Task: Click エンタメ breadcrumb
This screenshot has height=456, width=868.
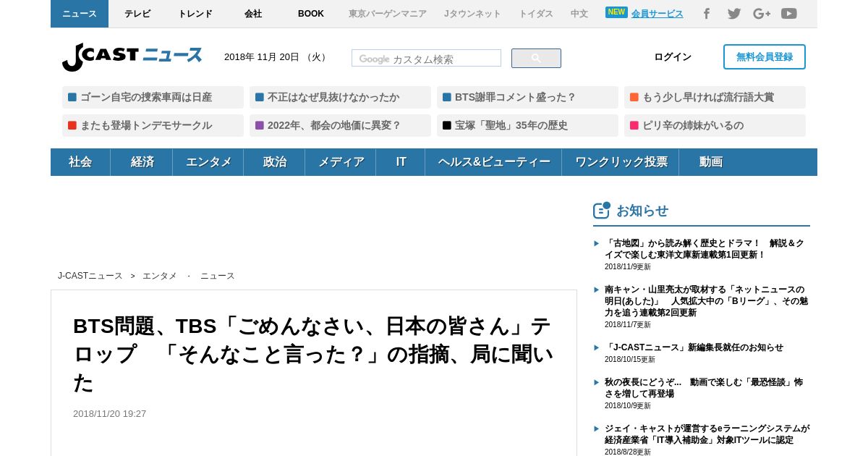Action: [x=160, y=276]
